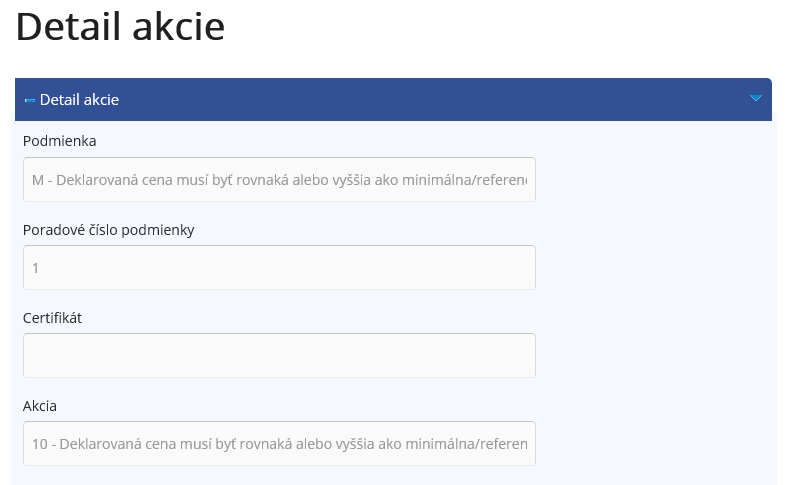This screenshot has height=485, width=788.
Task: Click the large Detail akcie page heading
Action: tap(120, 26)
